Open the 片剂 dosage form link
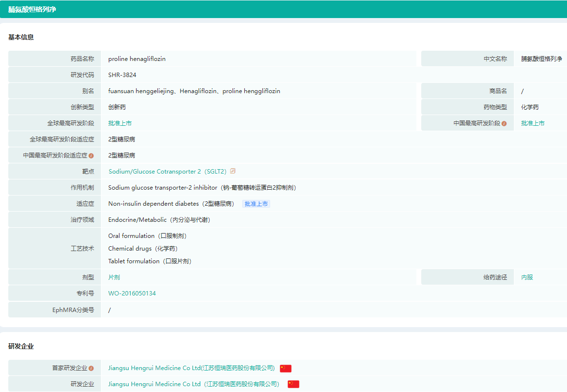 pyautogui.click(x=114, y=277)
